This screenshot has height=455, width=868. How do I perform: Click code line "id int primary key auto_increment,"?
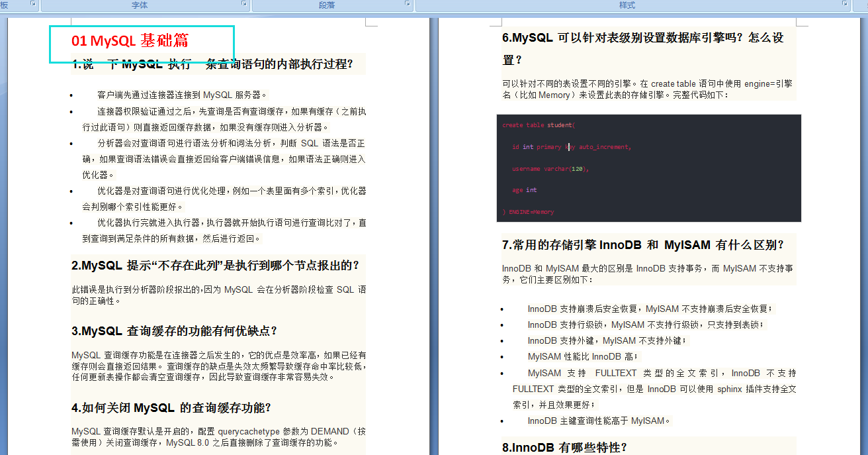point(572,147)
